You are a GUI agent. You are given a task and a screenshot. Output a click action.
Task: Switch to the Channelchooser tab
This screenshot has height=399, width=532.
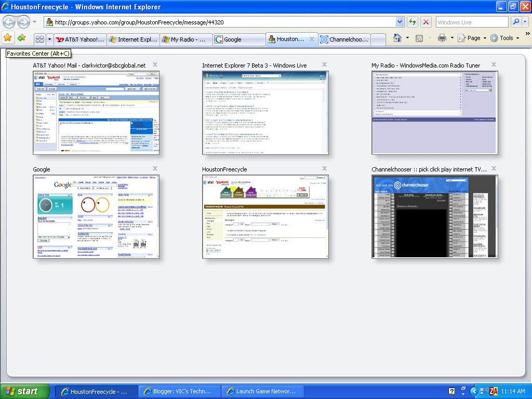point(345,39)
